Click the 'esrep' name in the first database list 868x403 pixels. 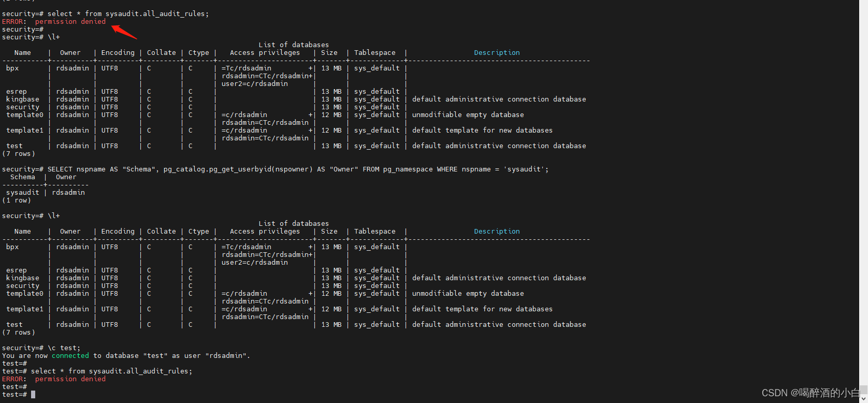pyautogui.click(x=17, y=92)
